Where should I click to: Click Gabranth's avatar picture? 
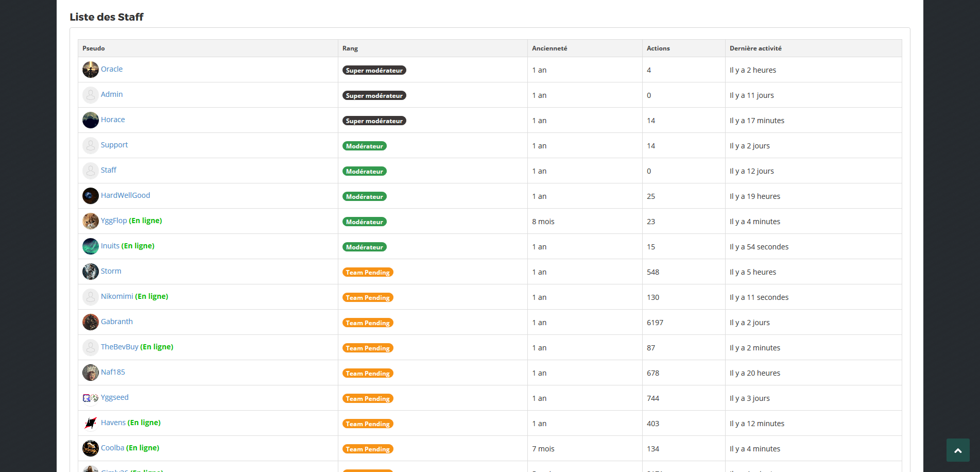(91, 322)
